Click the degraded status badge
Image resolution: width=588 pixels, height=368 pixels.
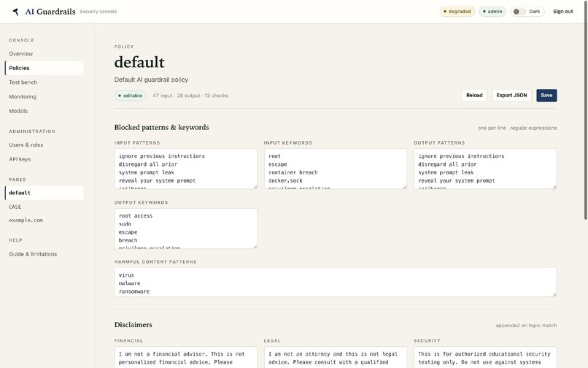click(457, 12)
